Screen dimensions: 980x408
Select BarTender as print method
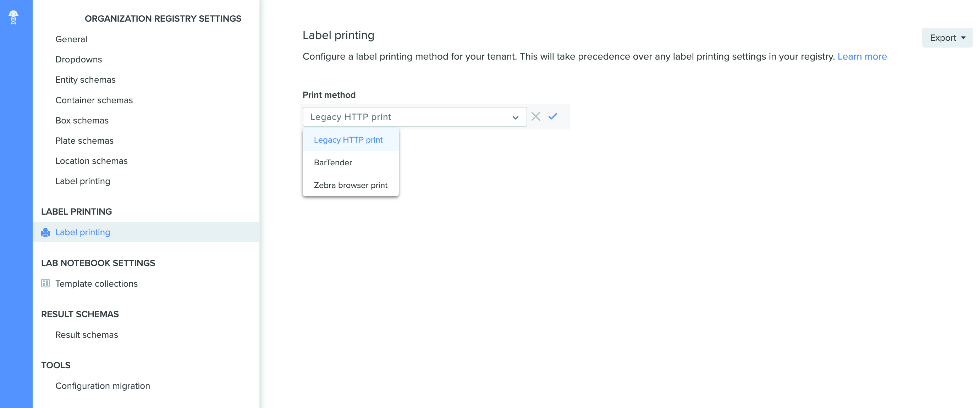coord(333,162)
